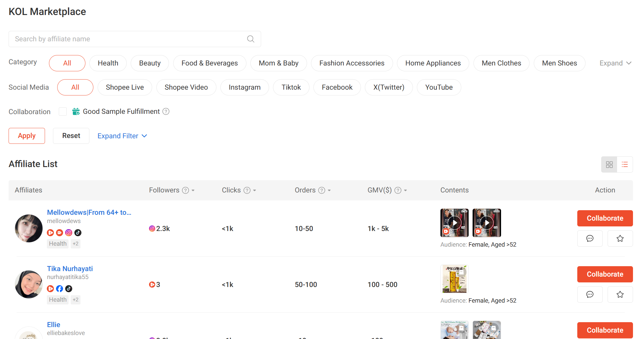The width and height of the screenshot is (644, 339).
Task: Open chat with Mellowdews
Action: (590, 238)
